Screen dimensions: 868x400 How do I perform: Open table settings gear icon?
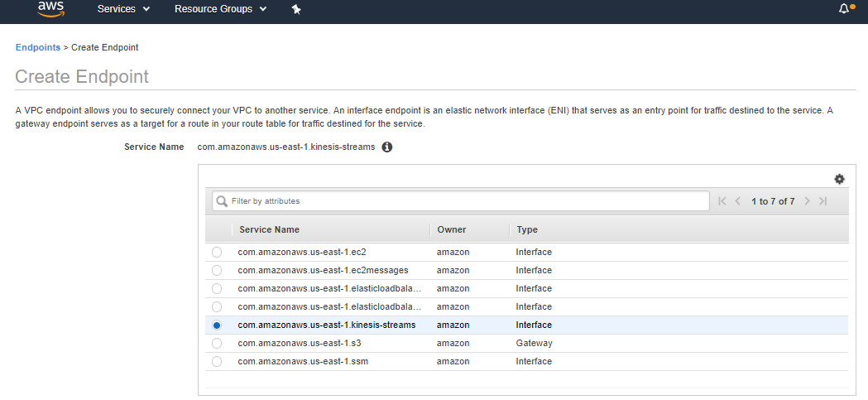[839, 179]
